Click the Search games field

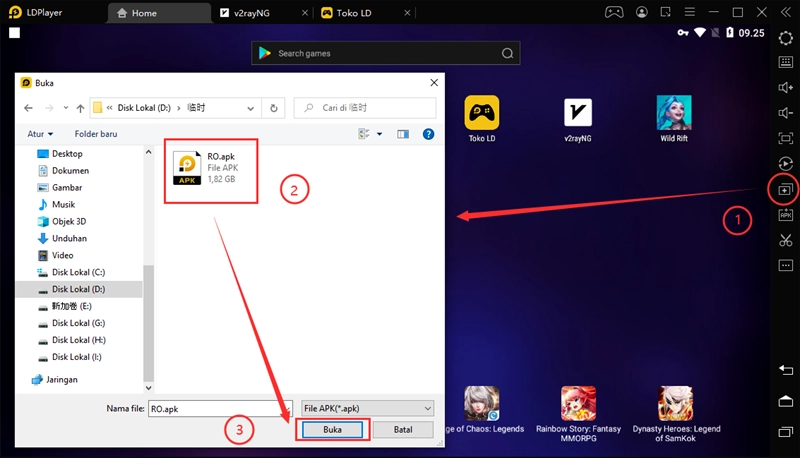[386, 53]
